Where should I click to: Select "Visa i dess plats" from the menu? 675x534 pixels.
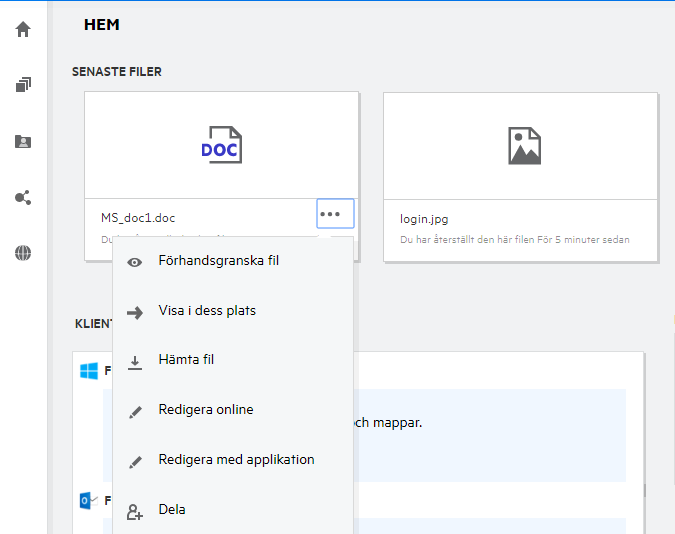[207, 311]
